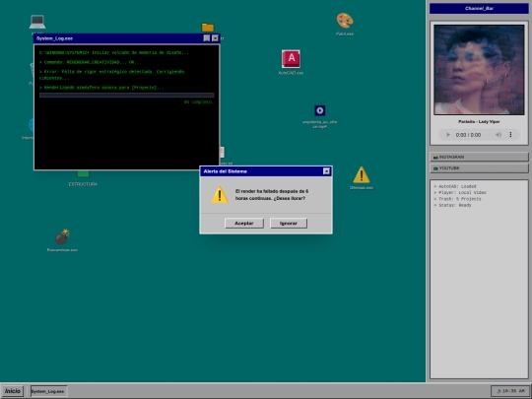Click the 'AutoCAD: Loaded' status line
Viewport: 532px width, 399px height.
pyautogui.click(x=455, y=186)
